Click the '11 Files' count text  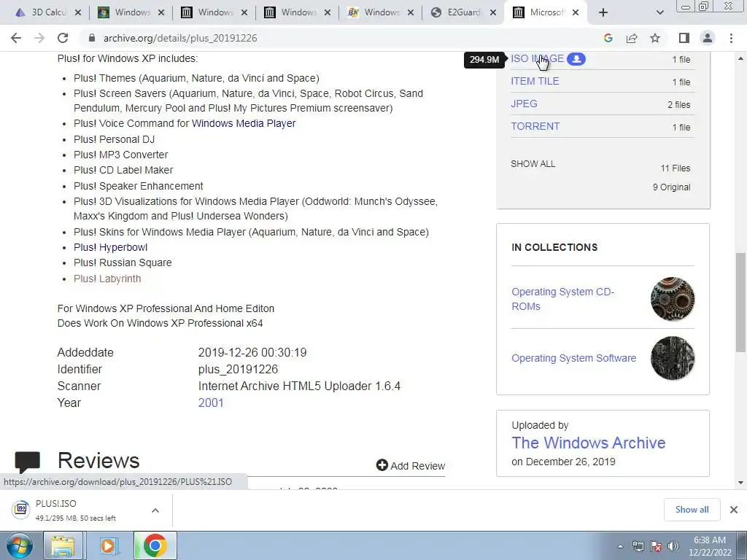point(675,168)
